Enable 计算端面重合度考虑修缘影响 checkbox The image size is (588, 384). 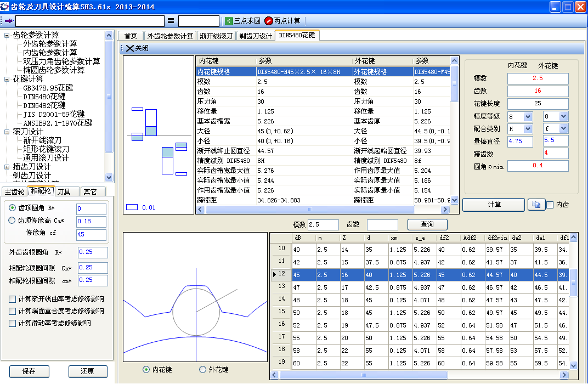point(13,311)
